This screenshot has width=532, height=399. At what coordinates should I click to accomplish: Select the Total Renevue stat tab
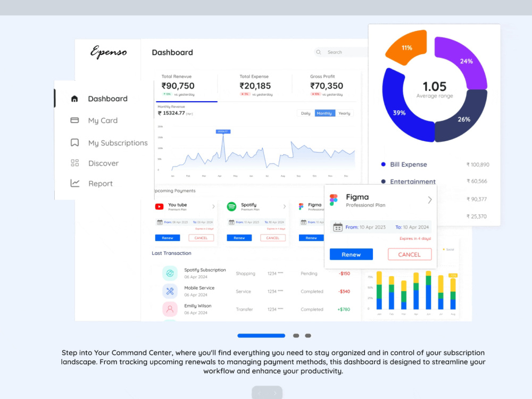click(186, 86)
